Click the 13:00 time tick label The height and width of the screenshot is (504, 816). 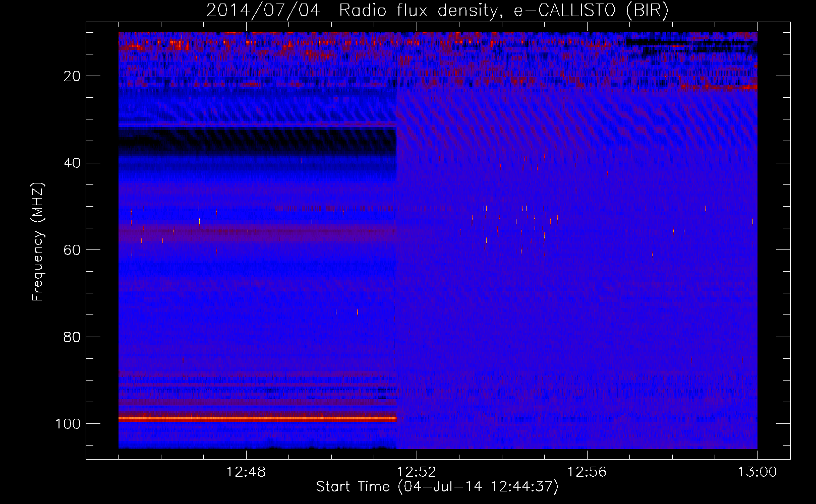click(x=757, y=472)
